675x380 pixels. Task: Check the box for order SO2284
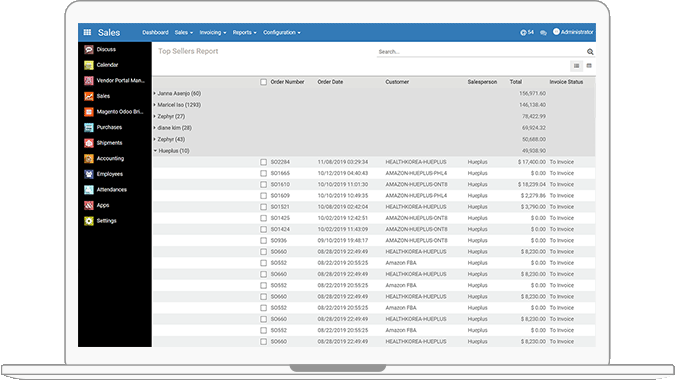coord(263,162)
